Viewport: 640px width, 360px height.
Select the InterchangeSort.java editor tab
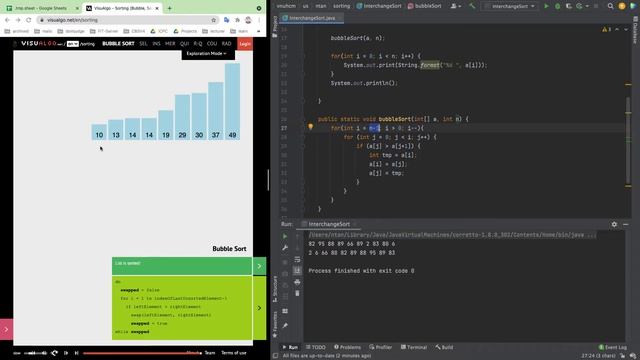click(x=312, y=18)
